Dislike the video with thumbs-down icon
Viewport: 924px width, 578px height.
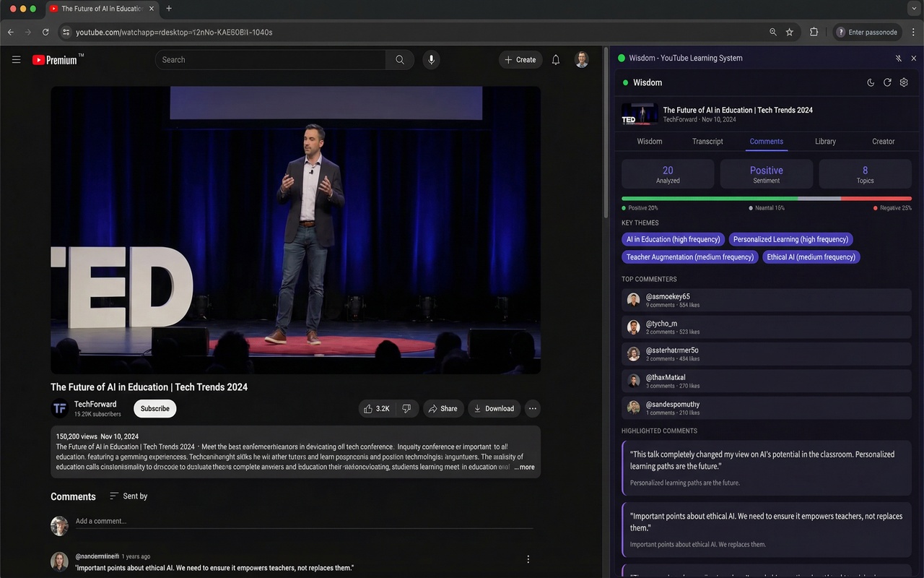(x=406, y=409)
